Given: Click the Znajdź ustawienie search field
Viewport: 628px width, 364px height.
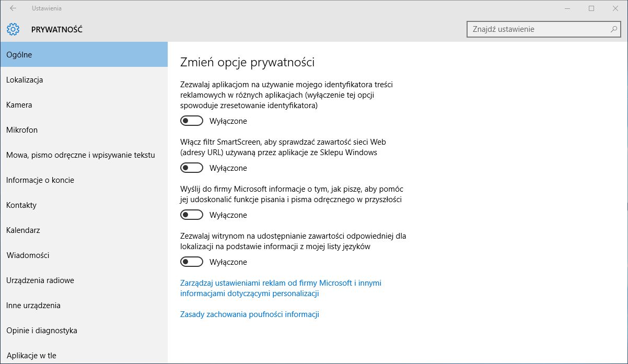Looking at the screenshot, I should 537,29.
